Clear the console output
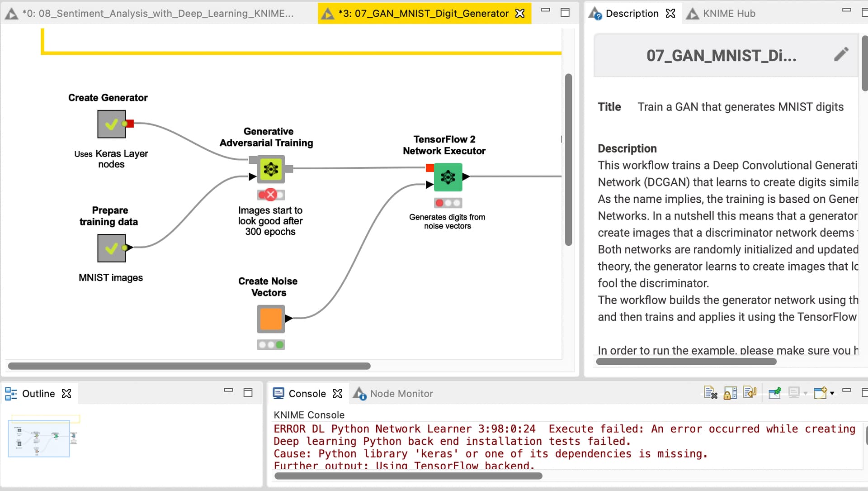The height and width of the screenshot is (491, 868). (x=710, y=393)
